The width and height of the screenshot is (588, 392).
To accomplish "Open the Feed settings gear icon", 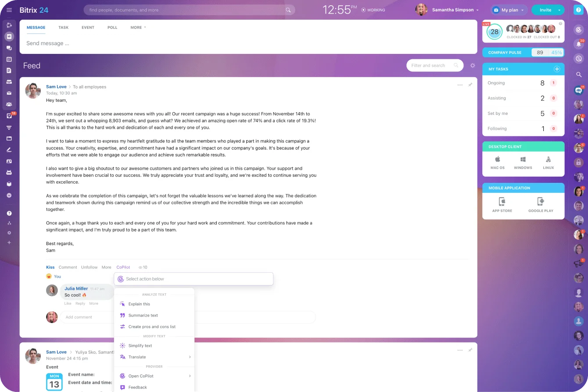I will 473,65.
